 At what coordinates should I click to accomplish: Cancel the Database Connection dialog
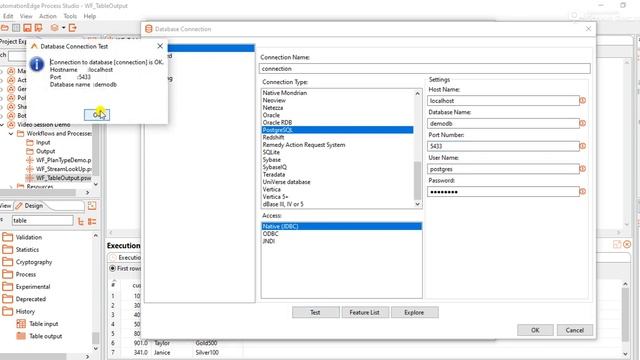click(575, 330)
